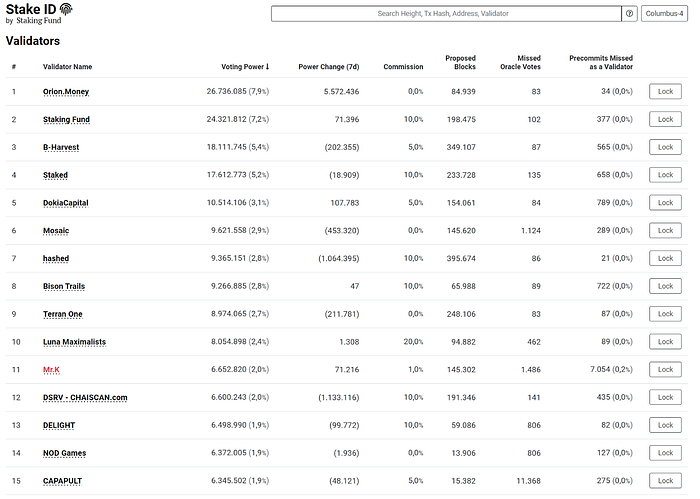The height and width of the screenshot is (499, 700).
Task: Click Lock button for Luna Maximalists
Action: coord(665,341)
